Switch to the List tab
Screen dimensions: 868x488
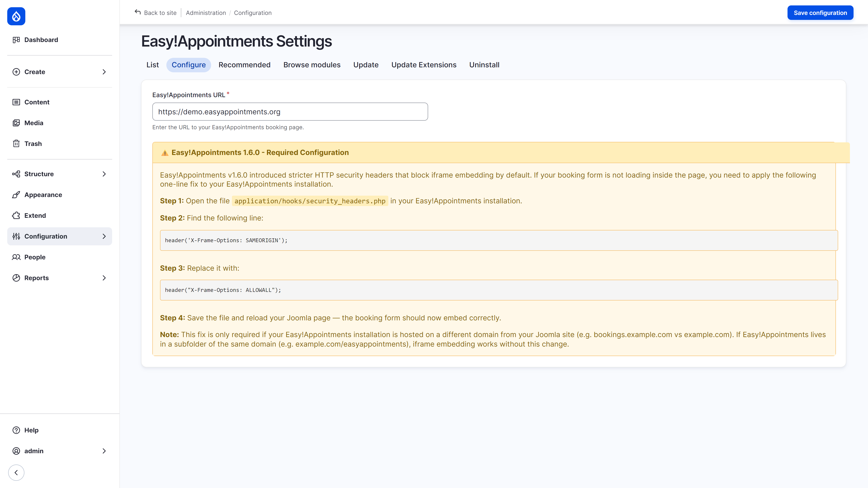coord(153,65)
